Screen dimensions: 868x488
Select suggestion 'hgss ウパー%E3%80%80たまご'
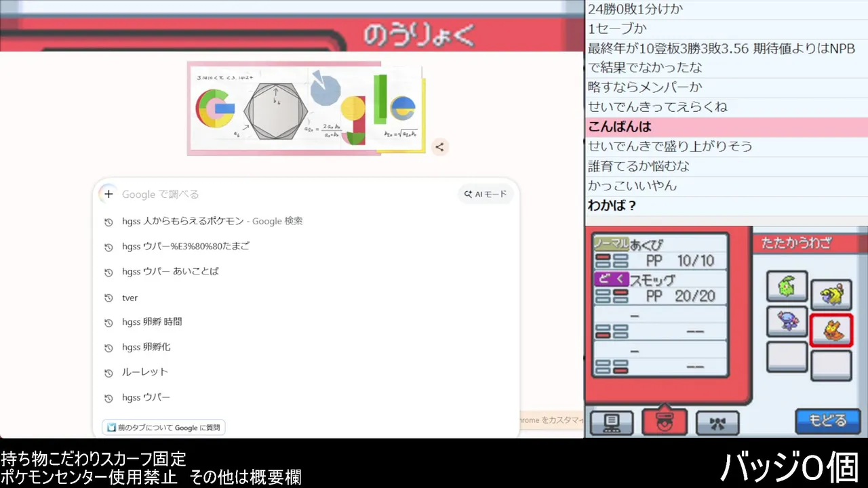pyautogui.click(x=305, y=247)
